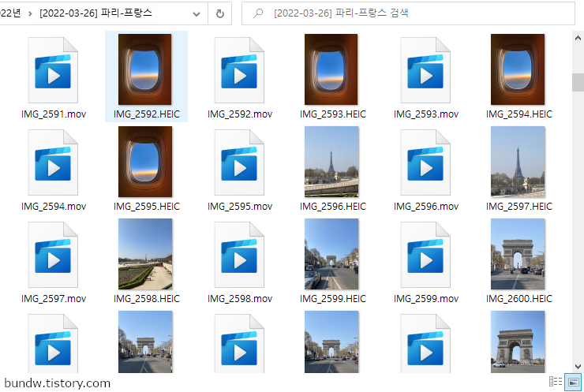Click the file name IMG_2599.HEIC
The image size is (584, 392).
pyautogui.click(x=333, y=299)
